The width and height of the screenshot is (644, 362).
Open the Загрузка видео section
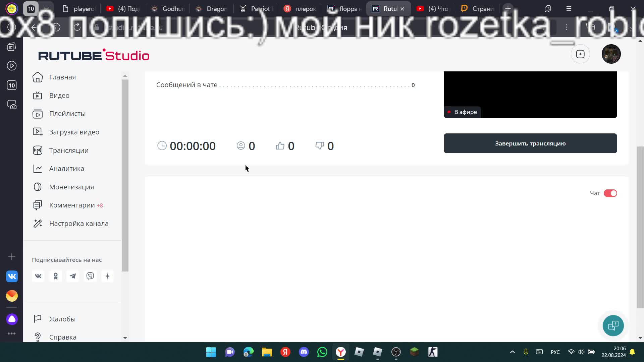click(x=74, y=132)
